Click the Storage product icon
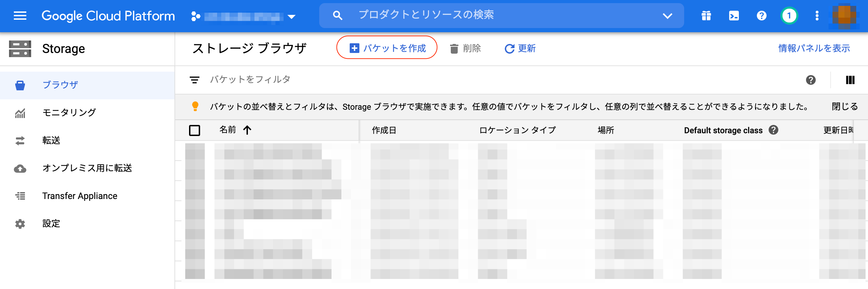This screenshot has height=289, width=868. [20, 49]
